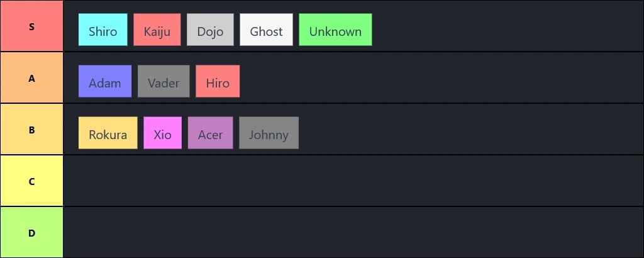Select the white Ghost tile

tap(266, 30)
